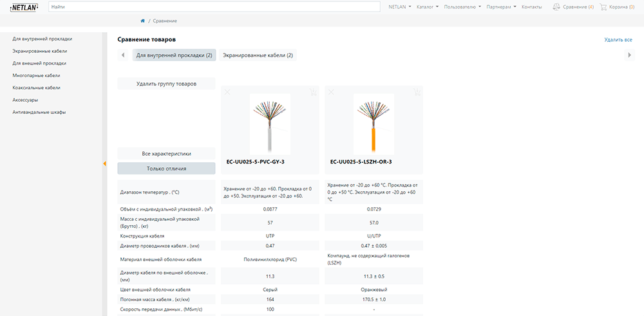
Task: Open Антивандальные шкафы category
Action: click(39, 112)
